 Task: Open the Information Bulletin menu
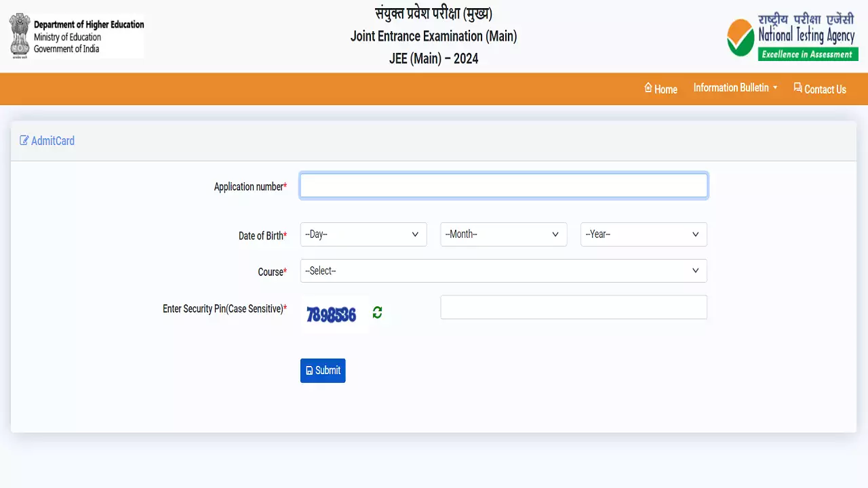(731, 88)
